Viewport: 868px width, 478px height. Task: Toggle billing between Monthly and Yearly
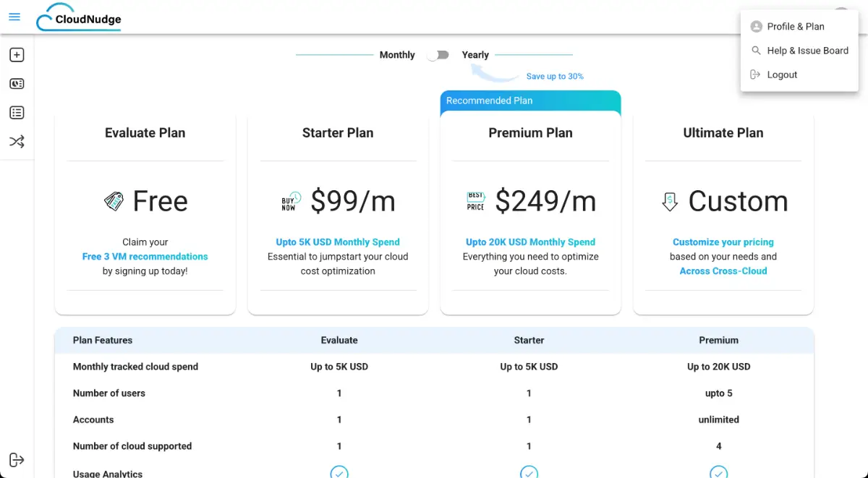coord(438,55)
